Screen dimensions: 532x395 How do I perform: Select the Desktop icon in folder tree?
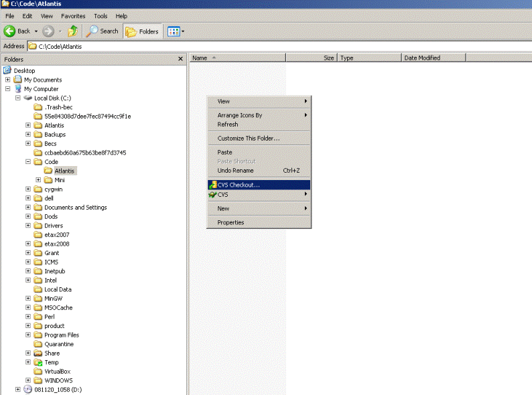7,70
